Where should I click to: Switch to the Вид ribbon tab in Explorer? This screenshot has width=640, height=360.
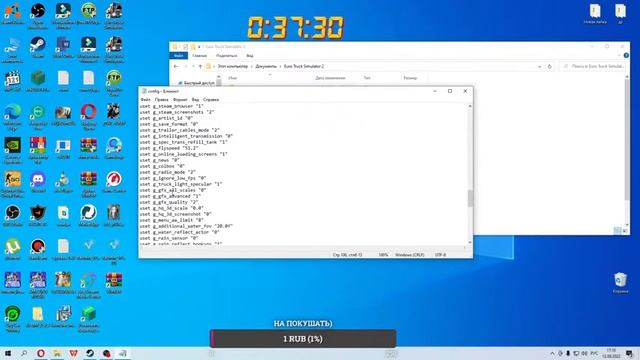coord(249,56)
